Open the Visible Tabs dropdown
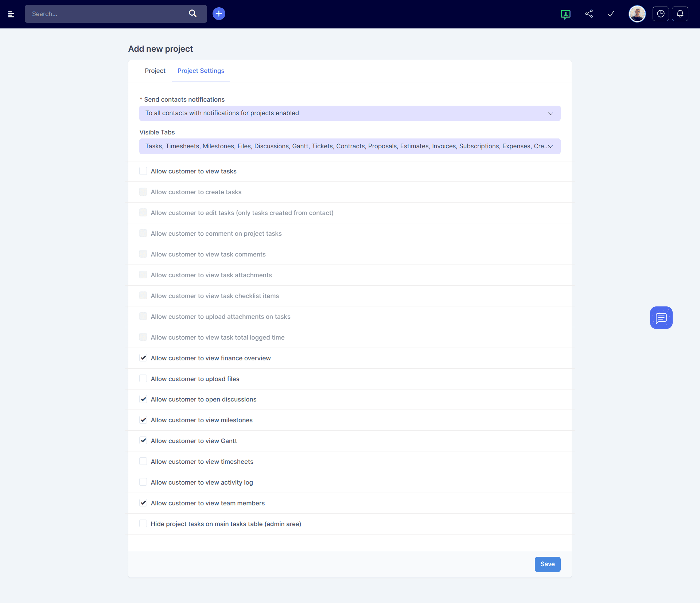Viewport: 700px width, 603px height. point(350,146)
